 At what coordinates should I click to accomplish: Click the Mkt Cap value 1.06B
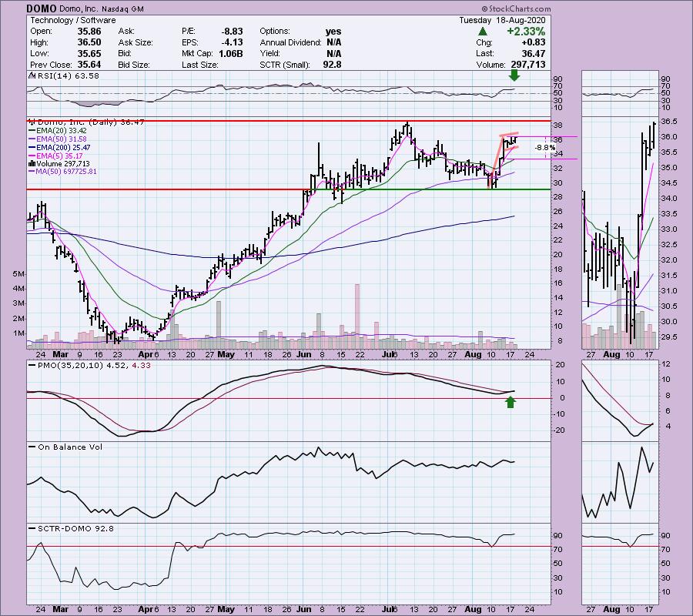click(231, 53)
